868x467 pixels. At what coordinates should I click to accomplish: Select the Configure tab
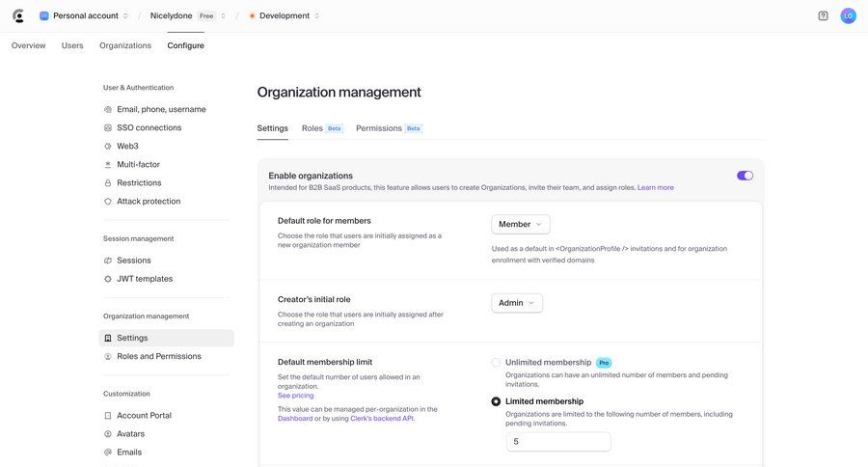click(185, 45)
